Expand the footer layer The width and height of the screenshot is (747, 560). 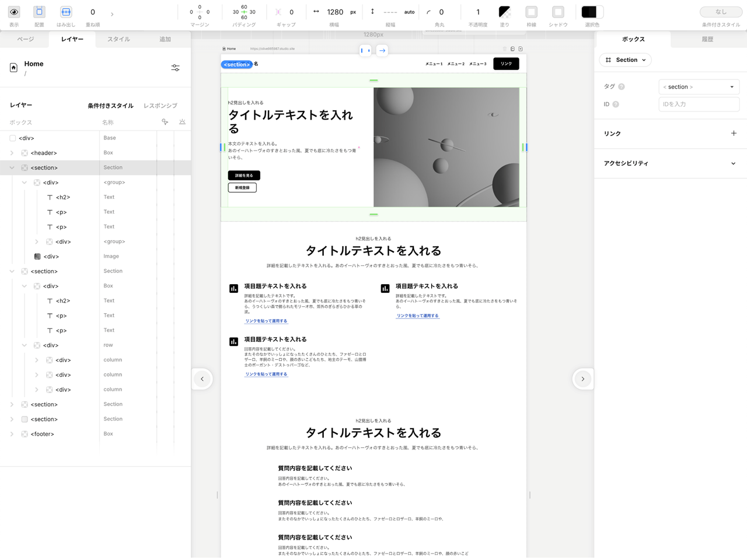point(12,434)
